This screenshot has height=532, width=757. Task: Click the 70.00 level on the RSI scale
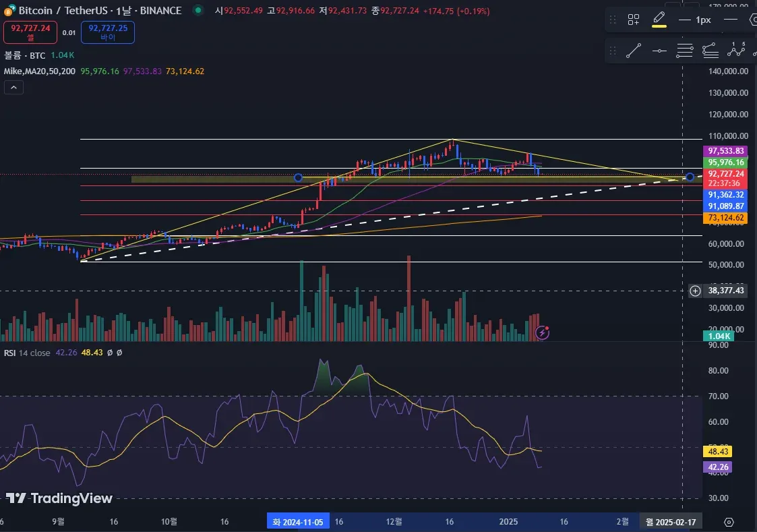point(718,396)
